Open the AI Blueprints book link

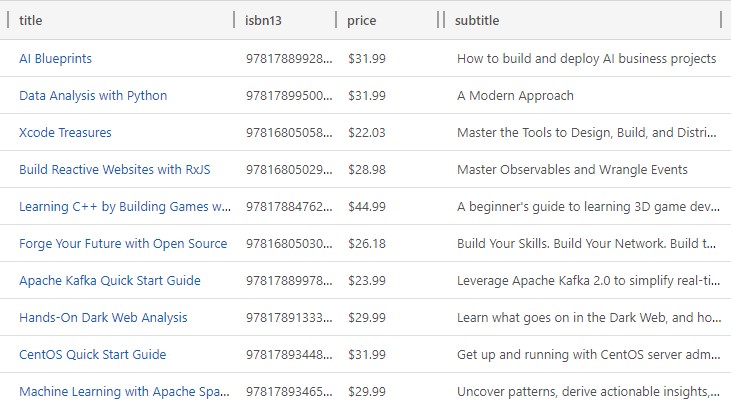click(x=55, y=58)
